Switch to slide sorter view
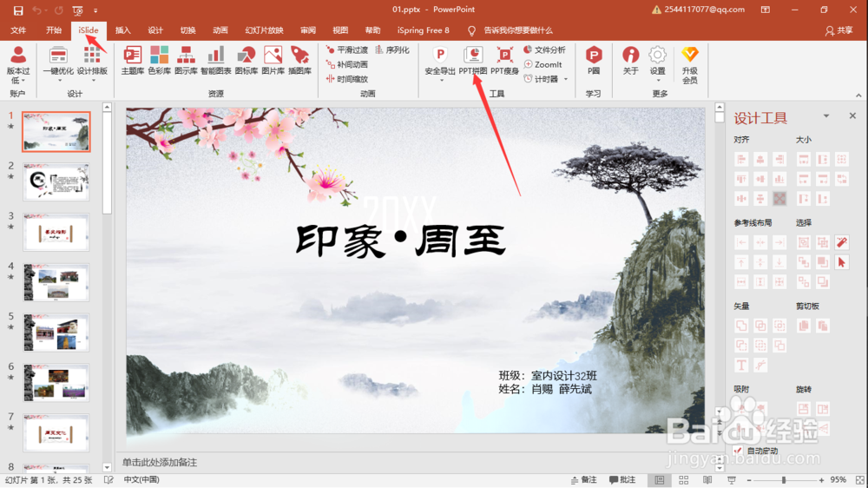The height and width of the screenshot is (488, 868). (x=684, y=479)
